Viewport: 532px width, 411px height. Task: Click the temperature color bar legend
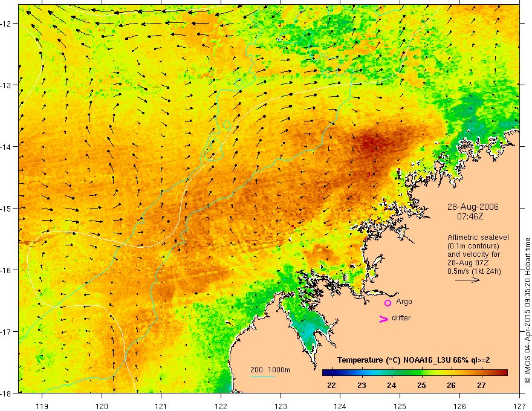(x=415, y=373)
